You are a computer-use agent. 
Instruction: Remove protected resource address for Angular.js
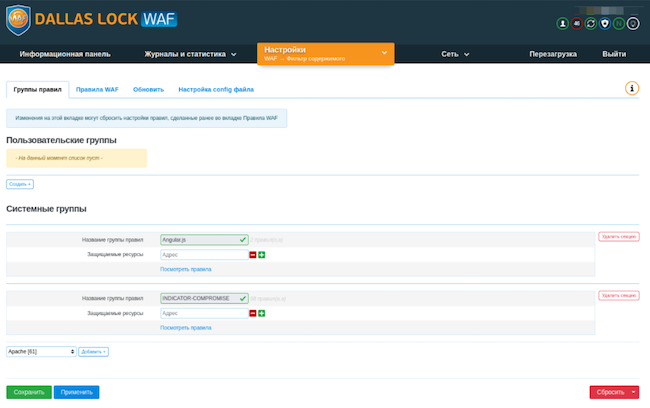pos(253,255)
